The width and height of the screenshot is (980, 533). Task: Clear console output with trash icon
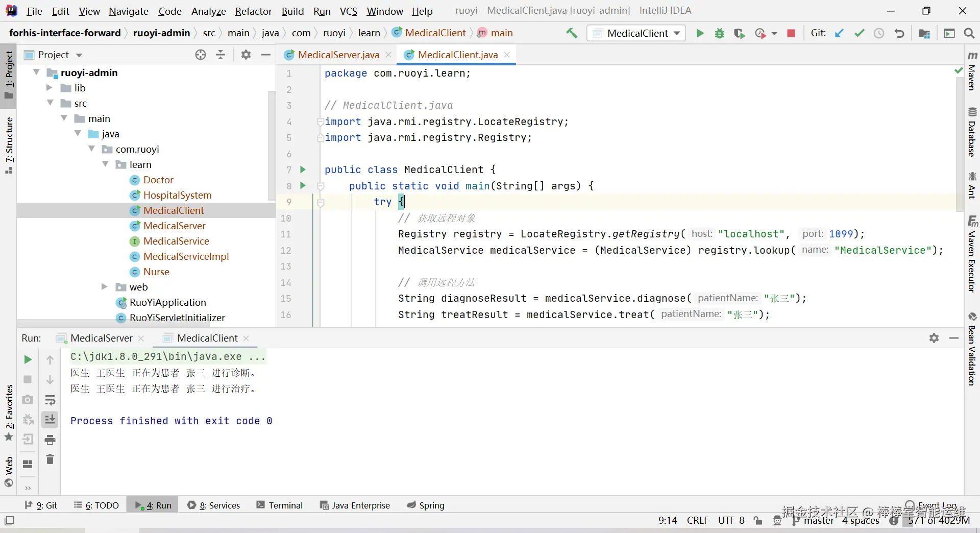[x=50, y=459]
